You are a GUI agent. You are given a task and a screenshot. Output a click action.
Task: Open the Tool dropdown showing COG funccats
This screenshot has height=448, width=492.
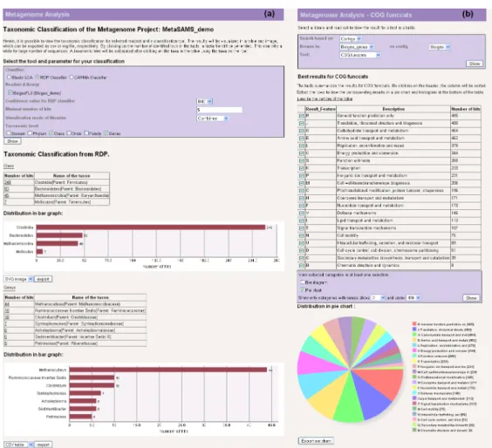(x=360, y=55)
